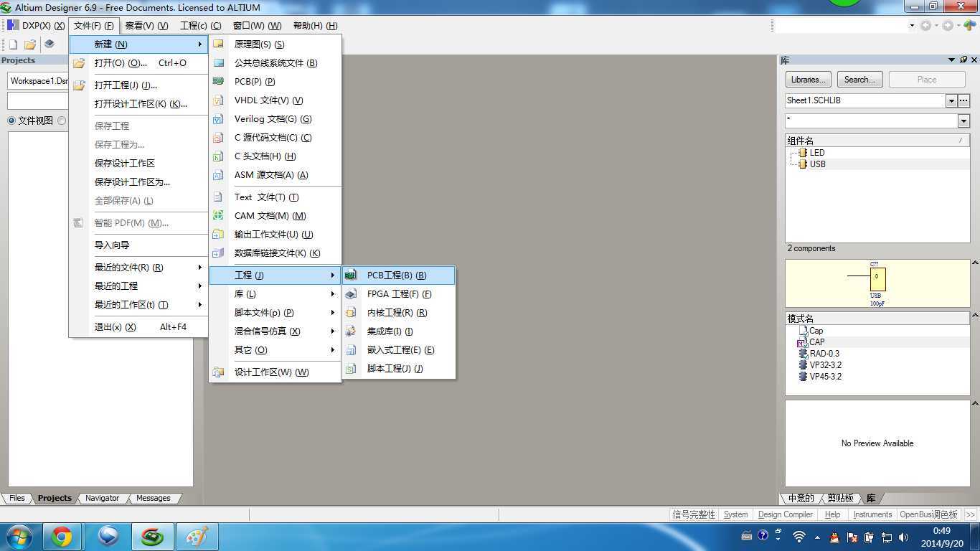The height and width of the screenshot is (551, 980).
Task: Click the navigation home icon top right
Action: pyautogui.click(x=970, y=25)
